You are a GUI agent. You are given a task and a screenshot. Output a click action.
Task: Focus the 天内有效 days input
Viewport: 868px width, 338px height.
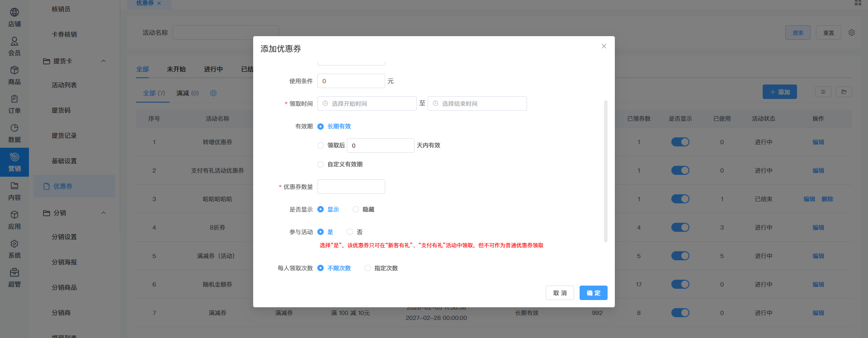(381, 146)
